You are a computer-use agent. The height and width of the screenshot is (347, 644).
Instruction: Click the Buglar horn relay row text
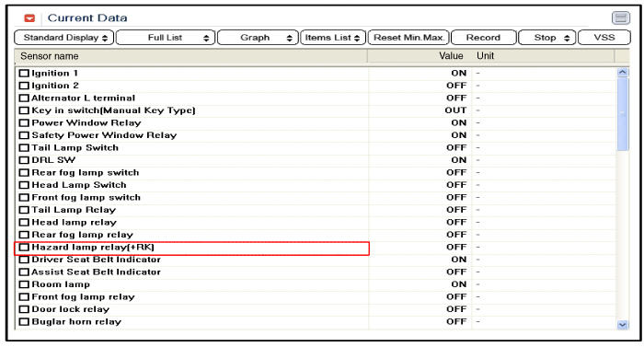pyautogui.click(x=76, y=322)
